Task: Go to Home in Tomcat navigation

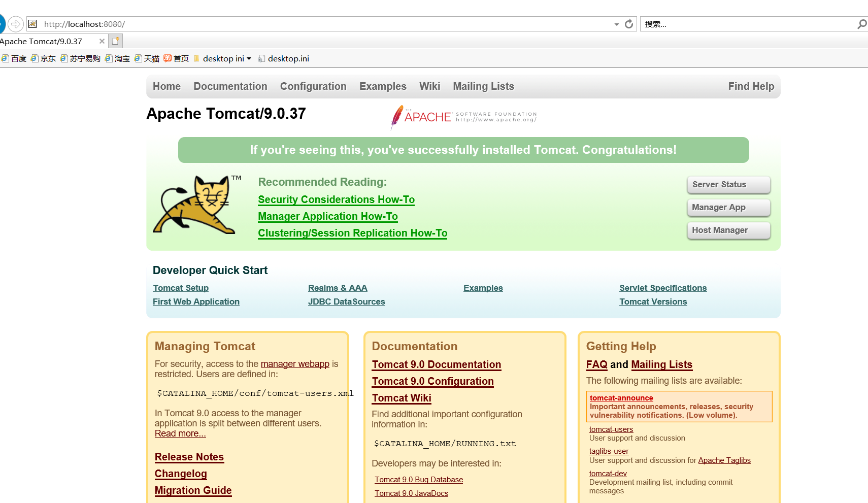Action: coord(166,86)
